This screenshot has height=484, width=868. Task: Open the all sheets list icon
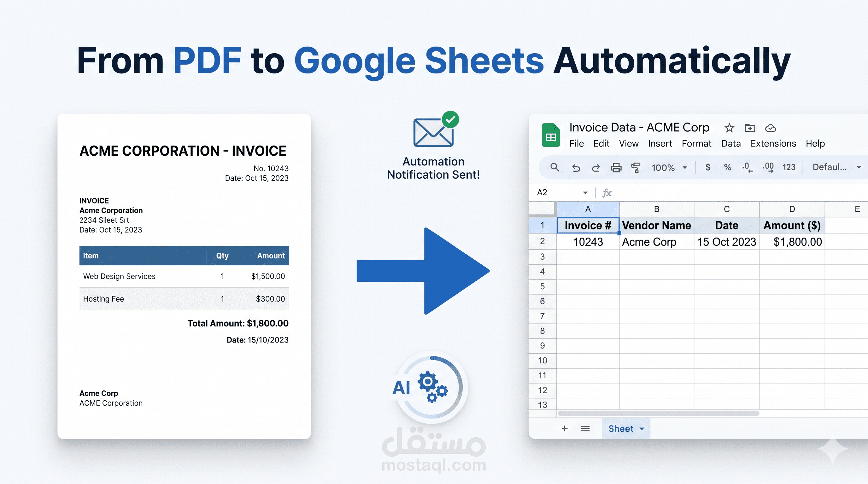point(585,429)
